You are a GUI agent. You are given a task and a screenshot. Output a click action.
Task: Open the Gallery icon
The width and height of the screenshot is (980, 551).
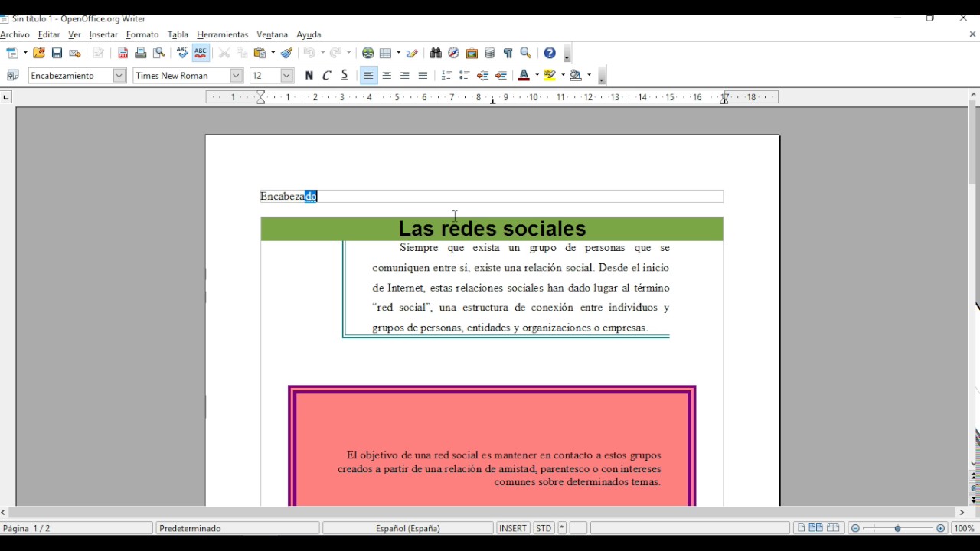pos(472,53)
